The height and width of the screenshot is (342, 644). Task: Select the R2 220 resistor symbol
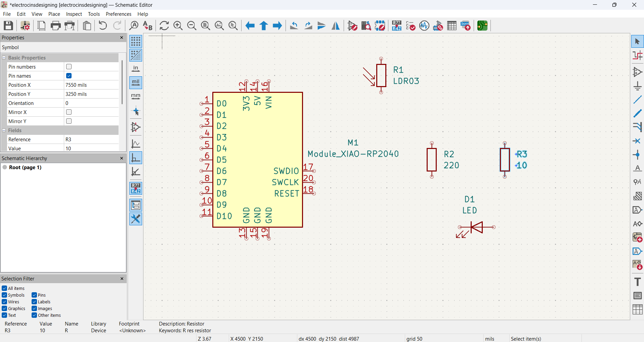tap(432, 160)
